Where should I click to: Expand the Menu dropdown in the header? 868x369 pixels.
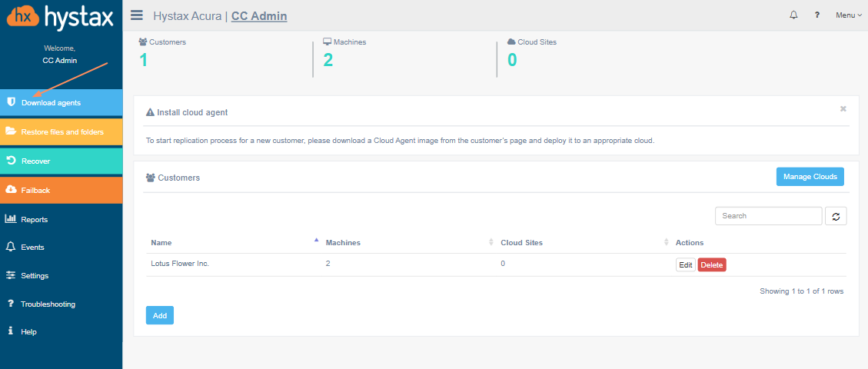coord(849,15)
